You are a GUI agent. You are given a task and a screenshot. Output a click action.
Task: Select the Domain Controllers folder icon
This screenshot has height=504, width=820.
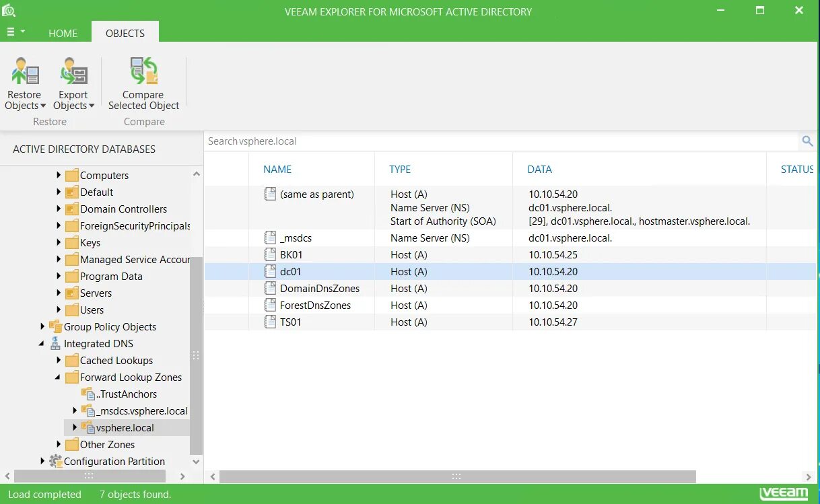(71, 209)
